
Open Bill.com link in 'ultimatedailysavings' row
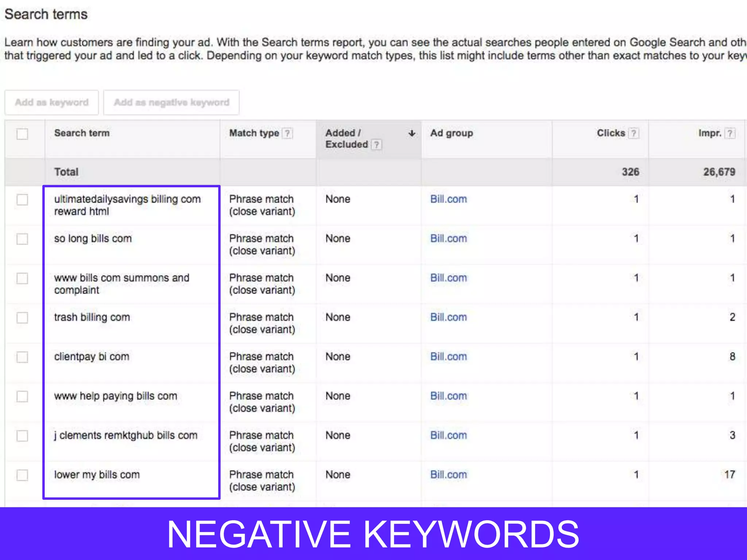pyautogui.click(x=449, y=199)
